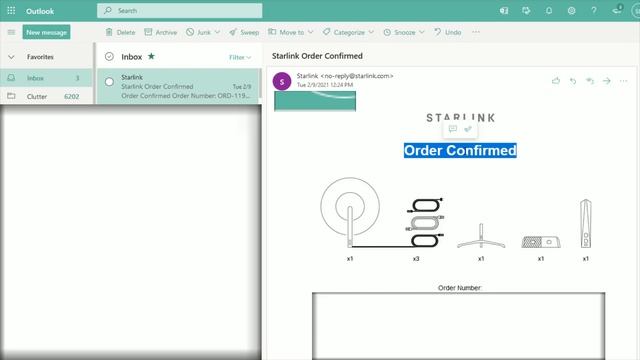The width and height of the screenshot is (640, 360).
Task: Open the Filter dropdown
Action: coord(240,57)
